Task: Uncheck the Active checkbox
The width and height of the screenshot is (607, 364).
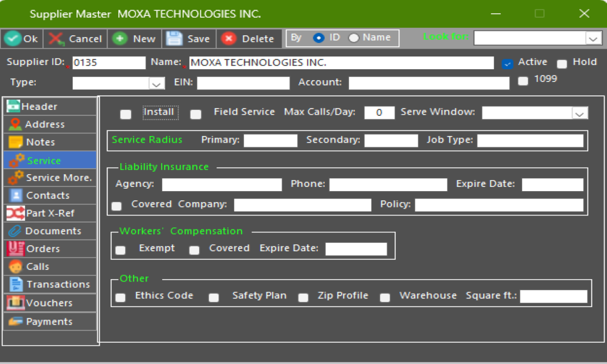Action: [507, 64]
